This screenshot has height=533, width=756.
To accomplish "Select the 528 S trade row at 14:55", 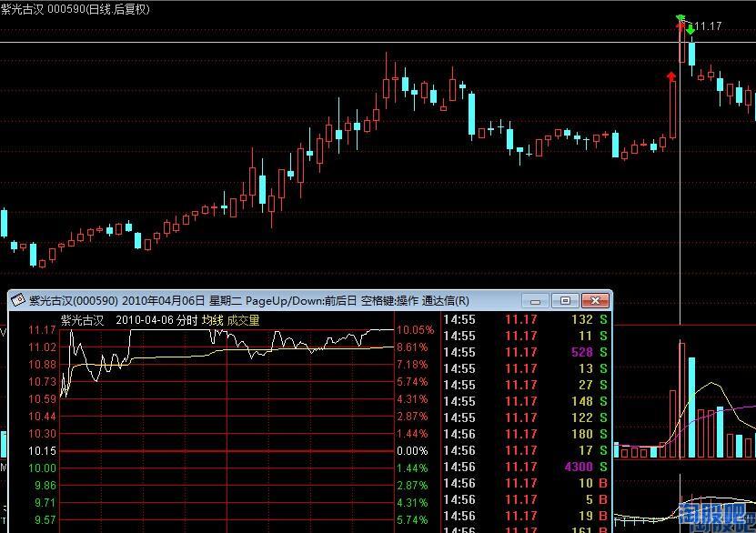I will 526,352.
